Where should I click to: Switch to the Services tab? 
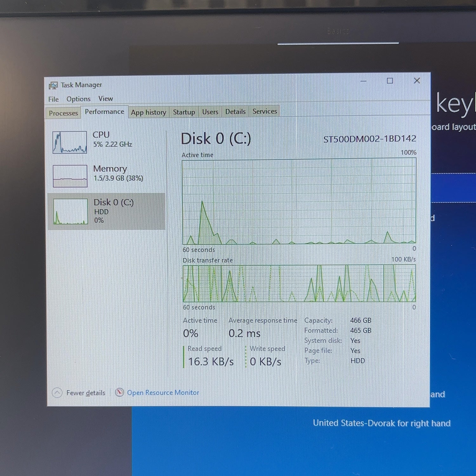(x=265, y=111)
